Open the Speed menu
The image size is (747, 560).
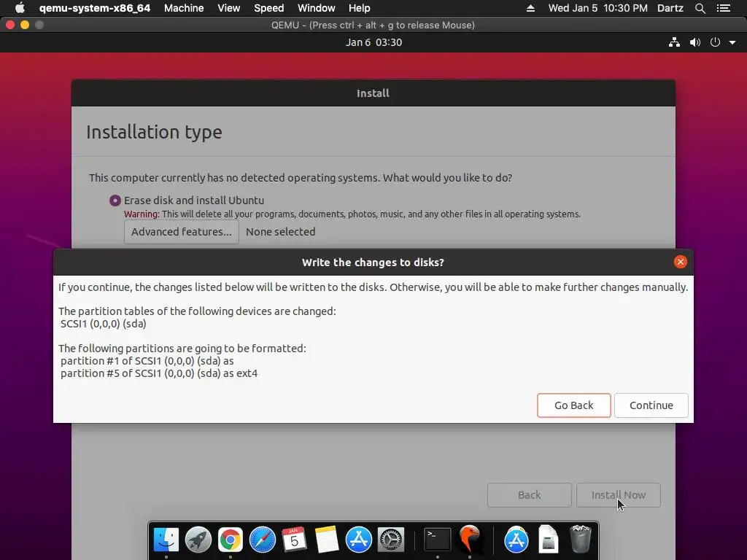268,8
